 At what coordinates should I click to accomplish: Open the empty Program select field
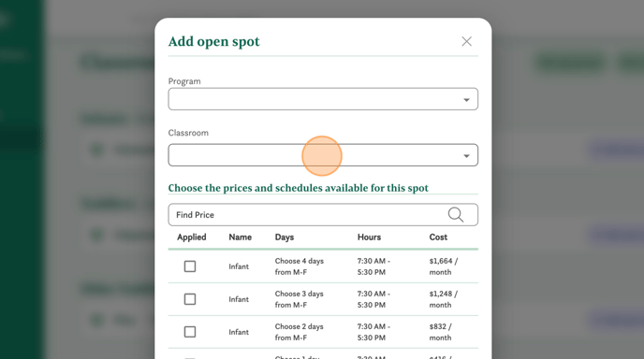[323, 99]
